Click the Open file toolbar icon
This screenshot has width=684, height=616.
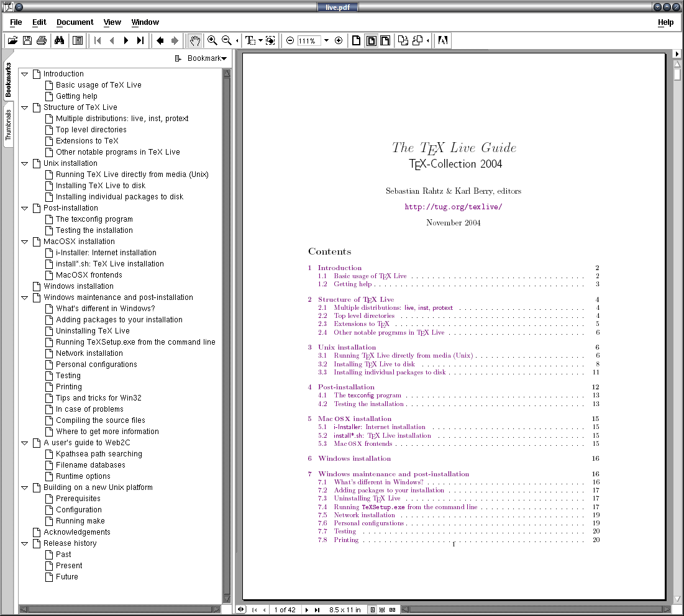point(12,41)
